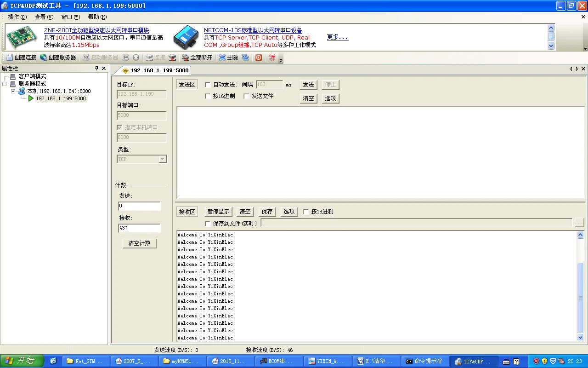The image size is (588, 368).
Task: Open the ZNE-200T Ethernet module ad link
Action: [x=96, y=30]
